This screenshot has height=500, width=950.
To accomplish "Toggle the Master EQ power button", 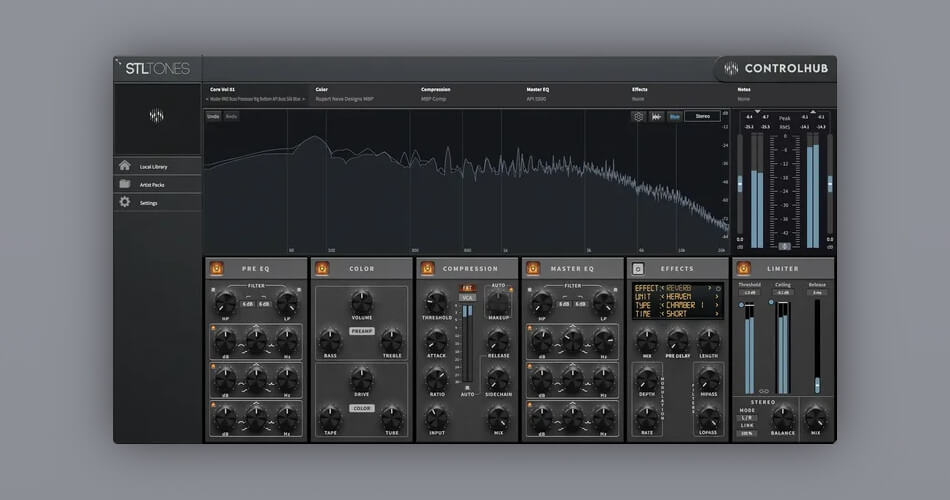I will pyautogui.click(x=533, y=268).
